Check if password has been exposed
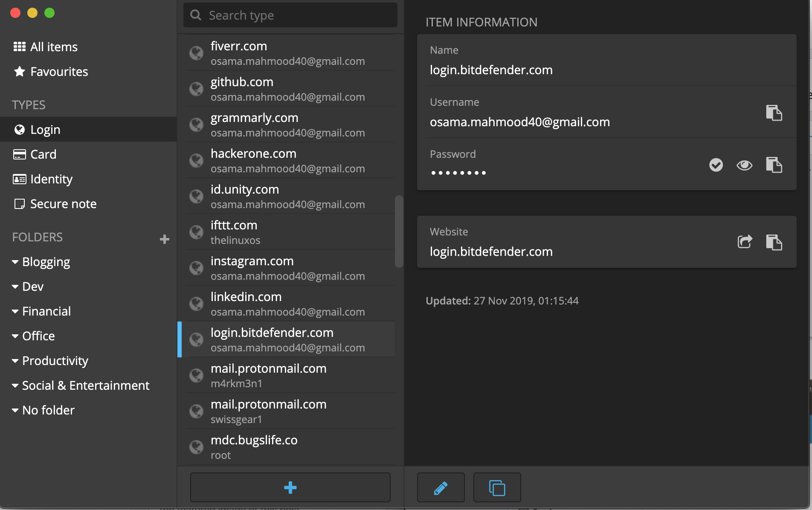This screenshot has height=510, width=812. 716,165
